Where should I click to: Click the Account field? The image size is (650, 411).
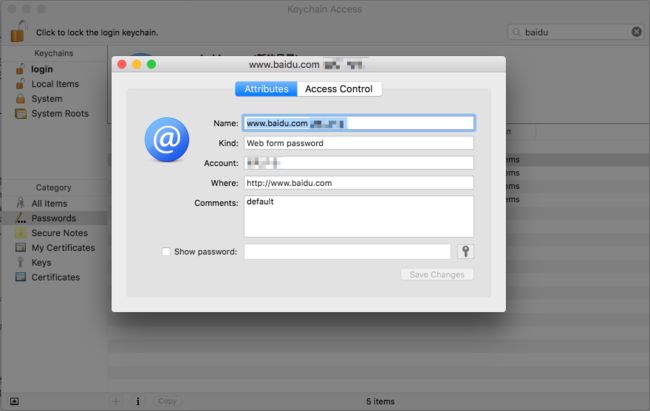pos(359,163)
